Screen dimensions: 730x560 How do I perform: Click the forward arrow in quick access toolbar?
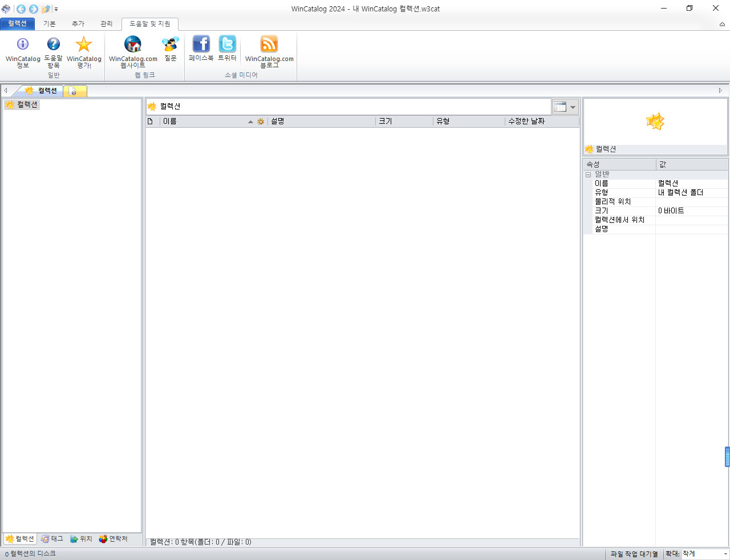pyautogui.click(x=34, y=9)
